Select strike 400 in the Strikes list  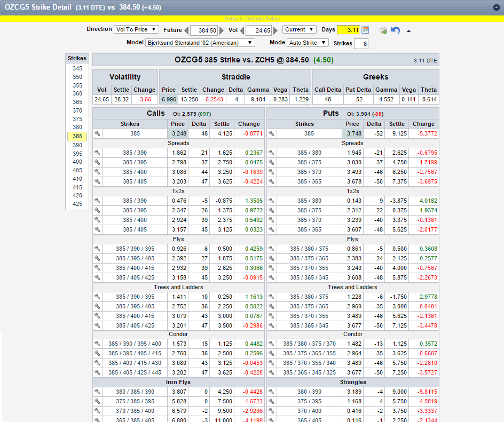click(77, 162)
